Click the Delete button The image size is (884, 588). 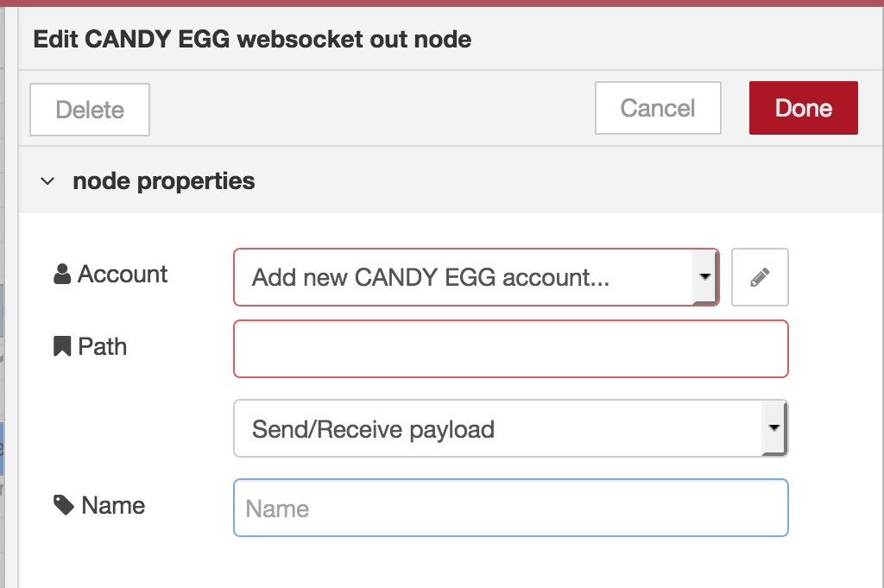click(x=90, y=110)
